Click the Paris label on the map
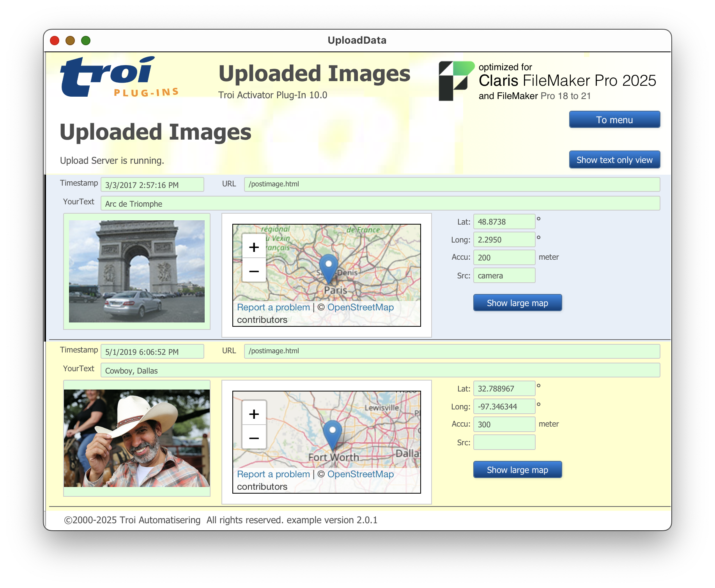 (x=336, y=290)
